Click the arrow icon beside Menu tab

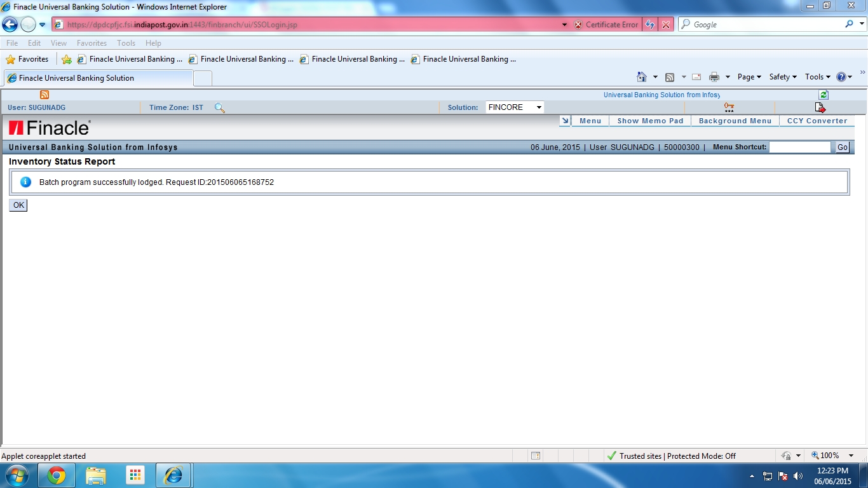(565, 120)
